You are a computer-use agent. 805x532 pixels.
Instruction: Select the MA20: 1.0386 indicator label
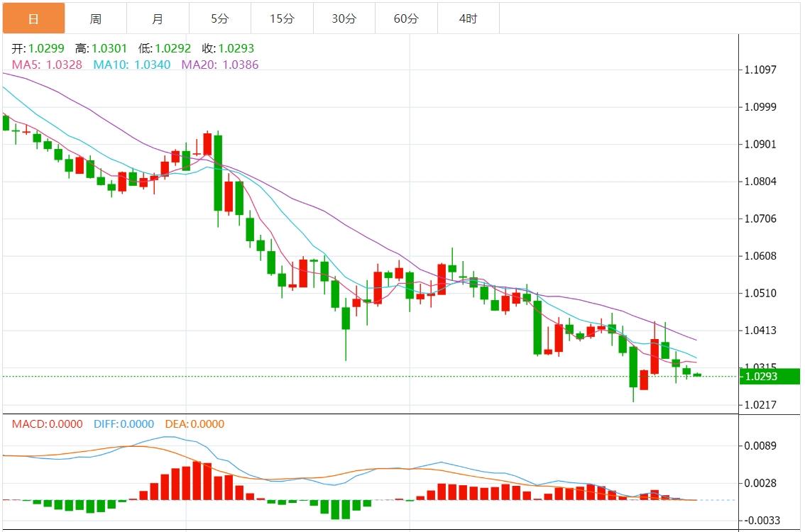pyautogui.click(x=220, y=65)
